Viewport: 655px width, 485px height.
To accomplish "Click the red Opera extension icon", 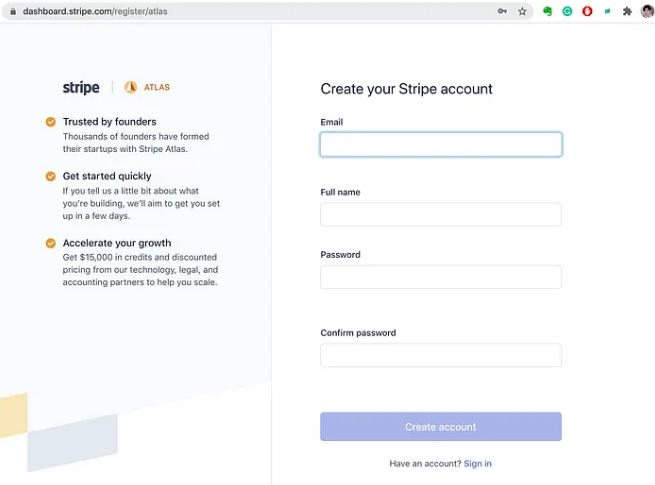I will [587, 11].
